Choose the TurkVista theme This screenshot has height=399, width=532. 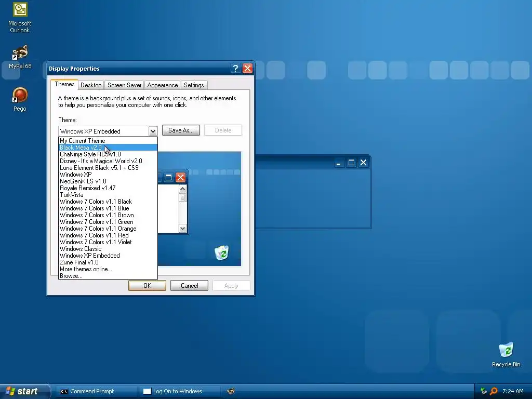(108, 195)
